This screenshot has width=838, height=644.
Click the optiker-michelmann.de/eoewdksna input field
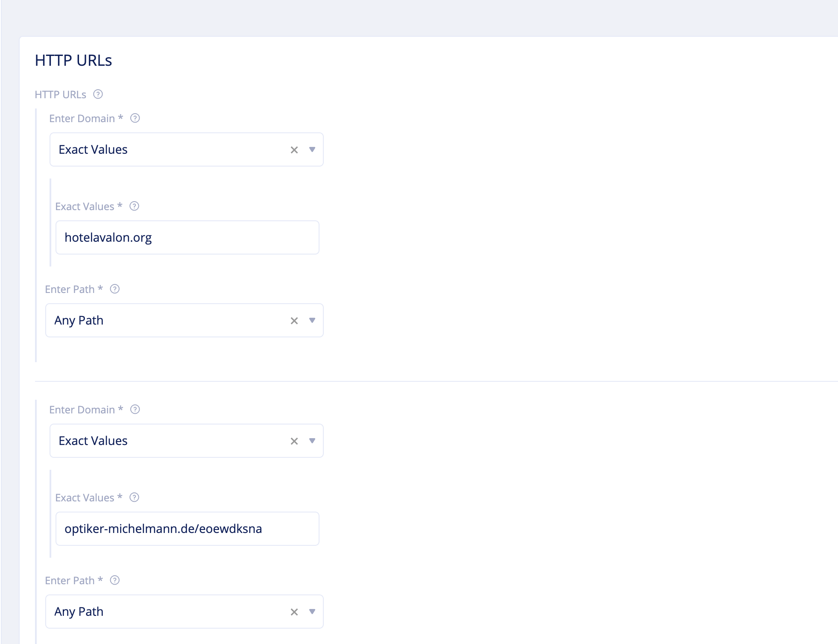point(187,529)
